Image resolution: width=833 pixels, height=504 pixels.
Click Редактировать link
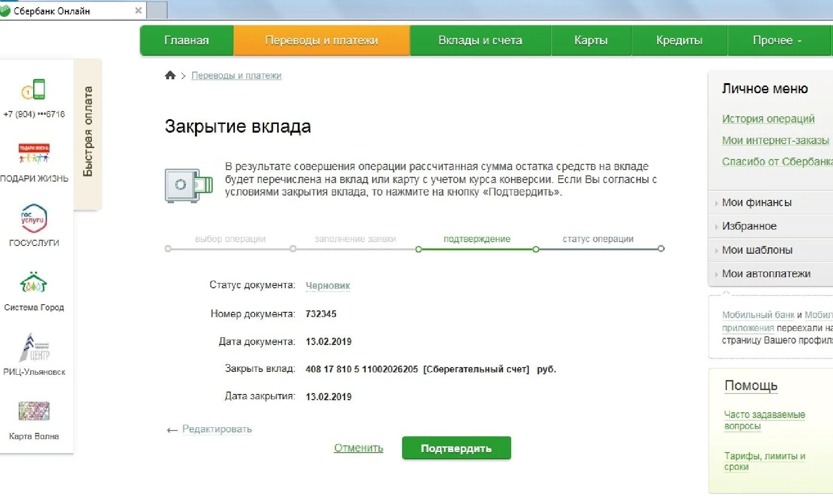(217, 429)
